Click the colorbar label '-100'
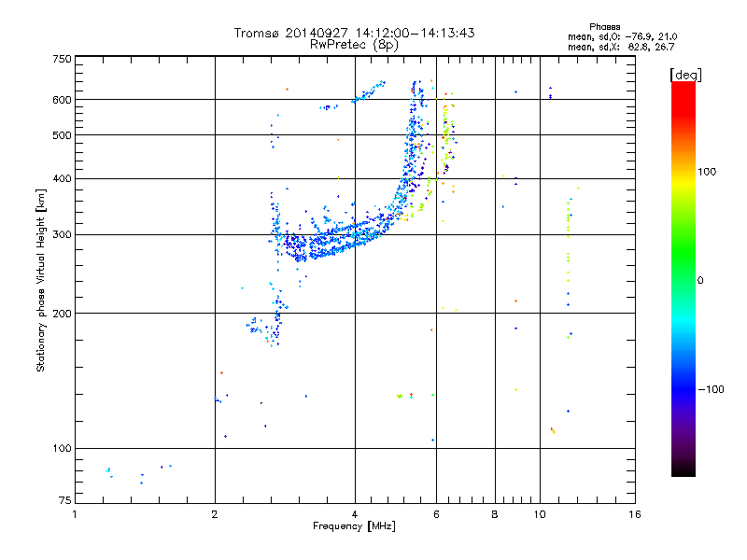The height and width of the screenshot is (560, 747). click(x=711, y=389)
